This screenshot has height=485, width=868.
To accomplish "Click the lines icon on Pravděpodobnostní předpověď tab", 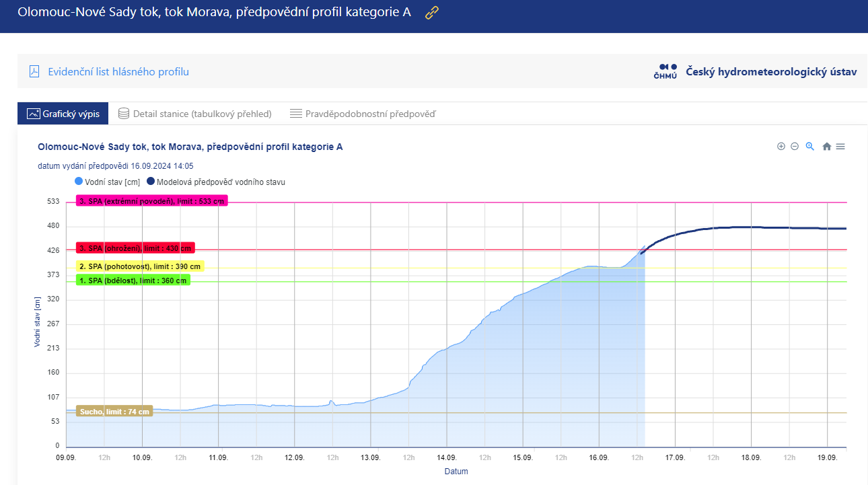I will [x=295, y=114].
